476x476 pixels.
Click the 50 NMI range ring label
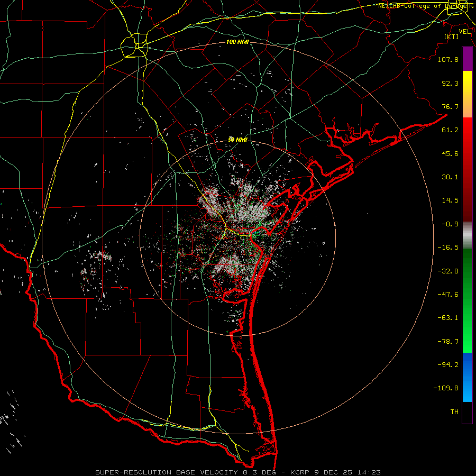[x=237, y=140]
